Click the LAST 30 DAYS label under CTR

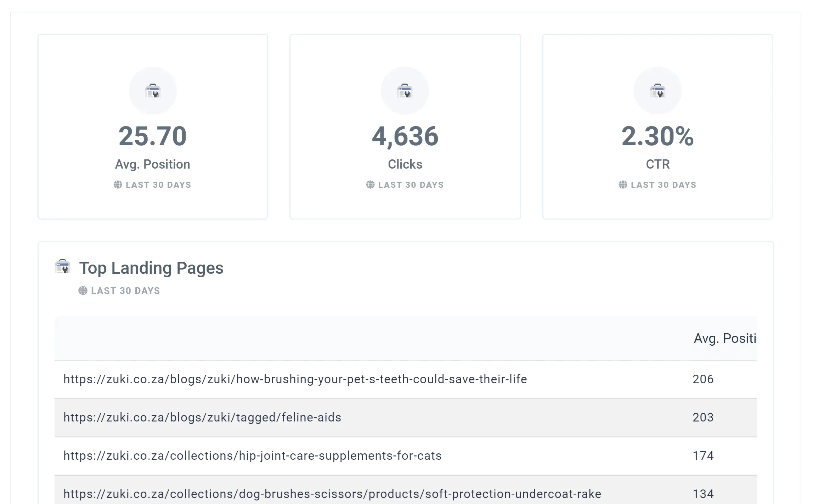664,185
